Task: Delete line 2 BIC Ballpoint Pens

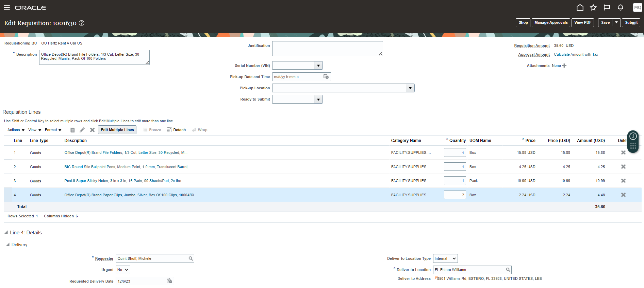Action: tap(623, 167)
